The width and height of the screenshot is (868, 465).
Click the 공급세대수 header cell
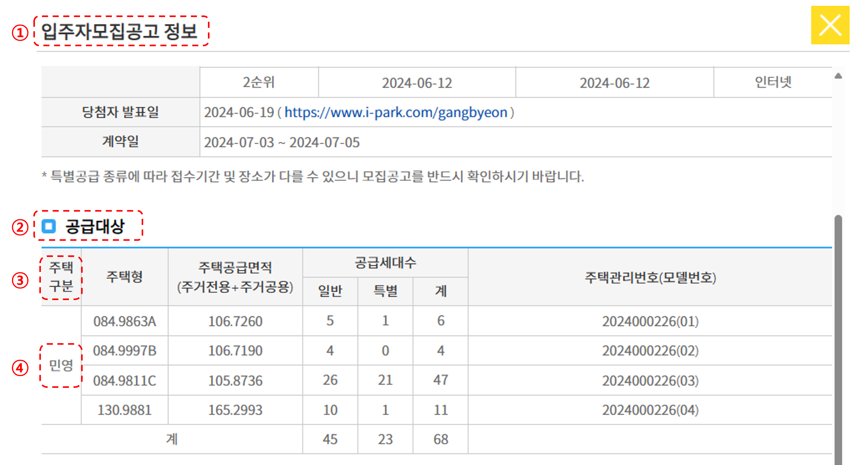(385, 263)
